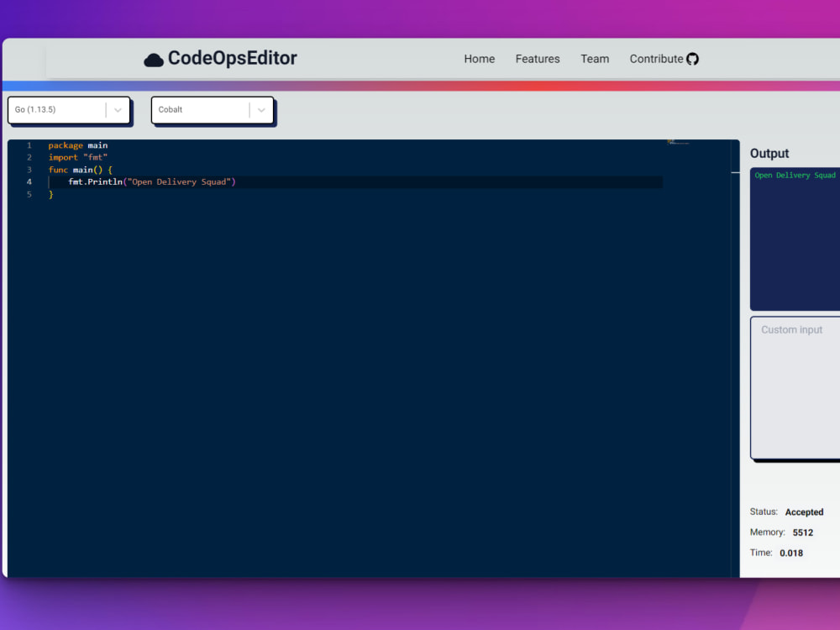
Task: Click the Time value 0.018
Action: click(791, 554)
